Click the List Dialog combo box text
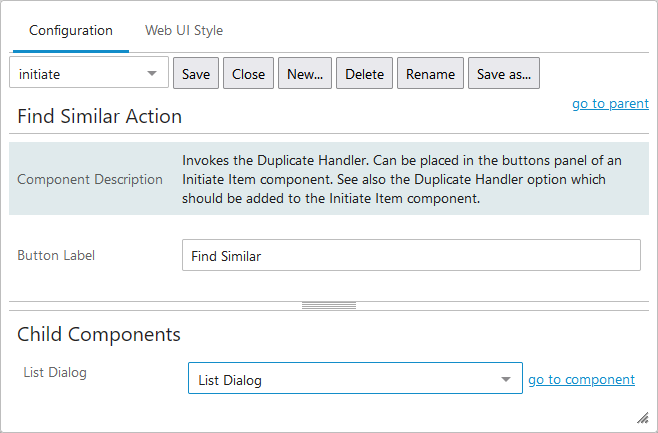This screenshot has width=658, height=433. point(230,380)
